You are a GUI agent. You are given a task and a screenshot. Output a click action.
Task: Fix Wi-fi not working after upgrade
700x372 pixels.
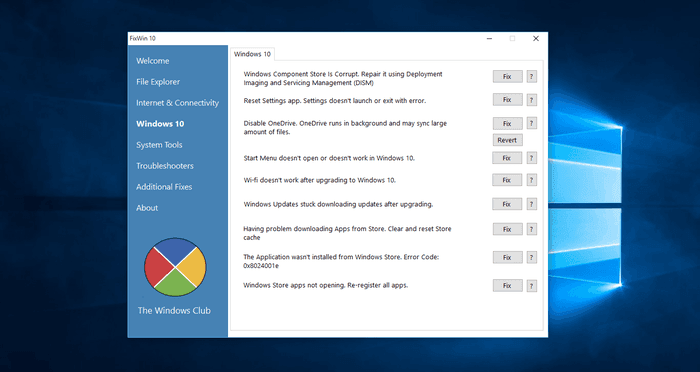click(507, 180)
